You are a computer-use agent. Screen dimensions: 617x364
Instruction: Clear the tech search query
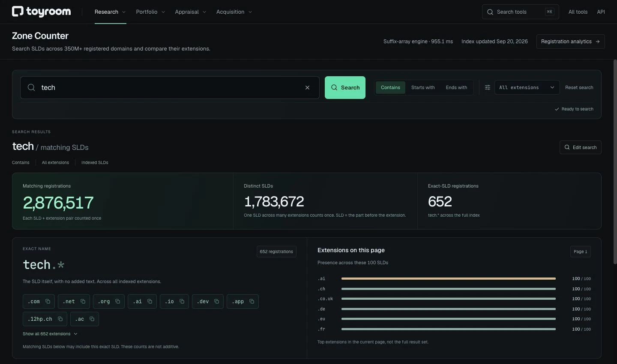(307, 87)
